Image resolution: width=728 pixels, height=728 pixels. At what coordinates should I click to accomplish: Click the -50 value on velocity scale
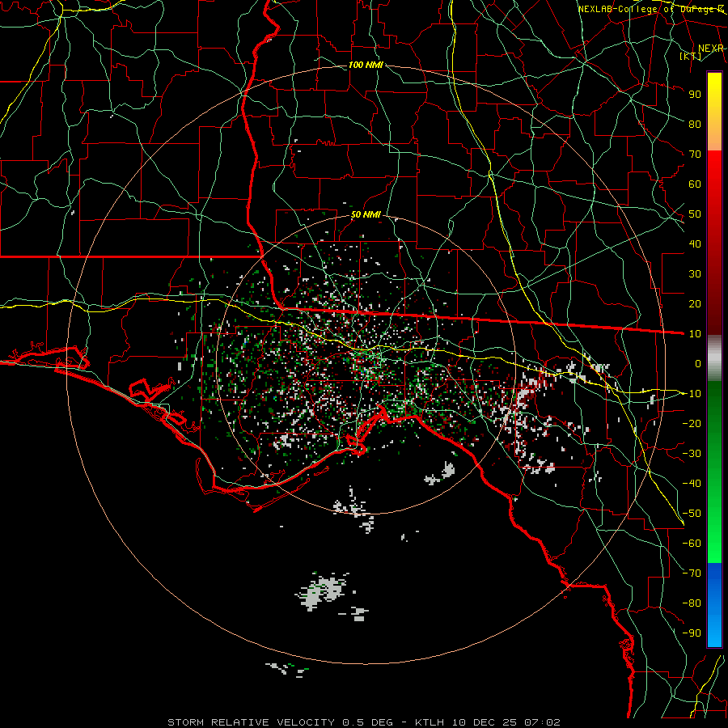(692, 514)
